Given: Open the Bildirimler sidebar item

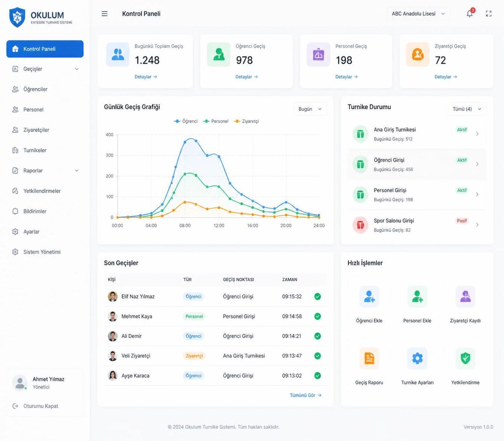Looking at the screenshot, I should [45, 211].
